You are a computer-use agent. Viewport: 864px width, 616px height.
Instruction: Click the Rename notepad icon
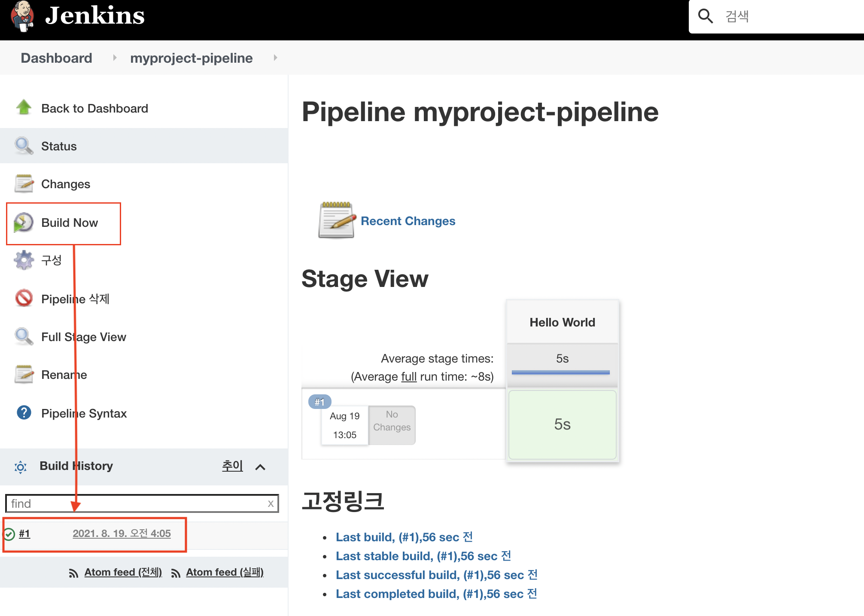pyautogui.click(x=24, y=374)
